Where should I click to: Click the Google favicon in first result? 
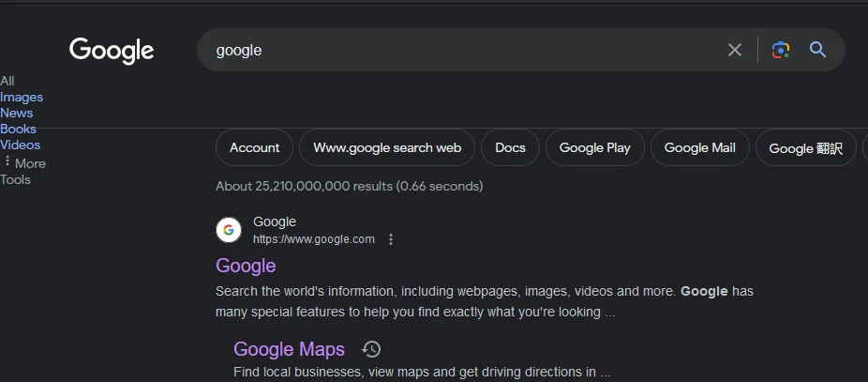click(229, 230)
